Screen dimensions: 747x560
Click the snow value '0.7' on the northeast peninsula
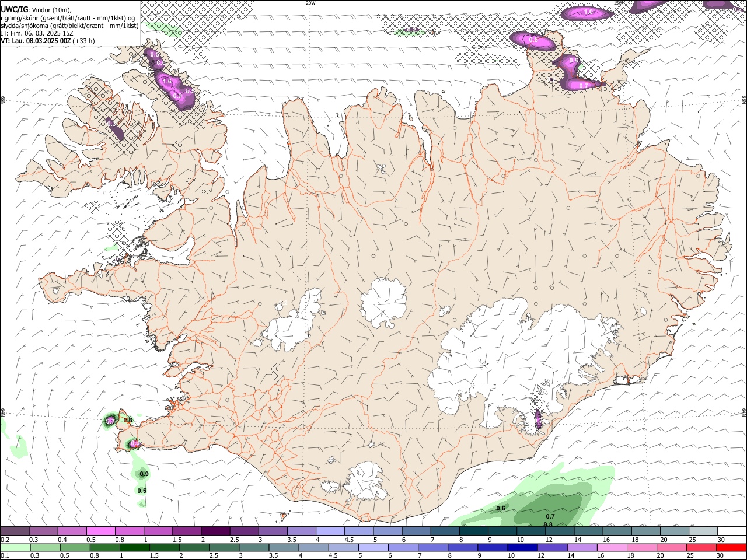pos(583,86)
